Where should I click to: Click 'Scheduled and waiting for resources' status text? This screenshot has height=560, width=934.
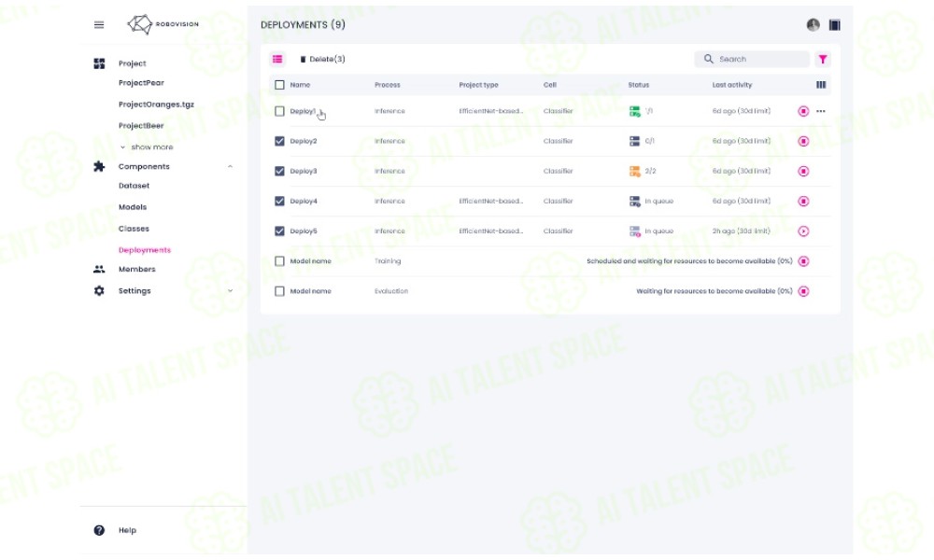tap(689, 261)
